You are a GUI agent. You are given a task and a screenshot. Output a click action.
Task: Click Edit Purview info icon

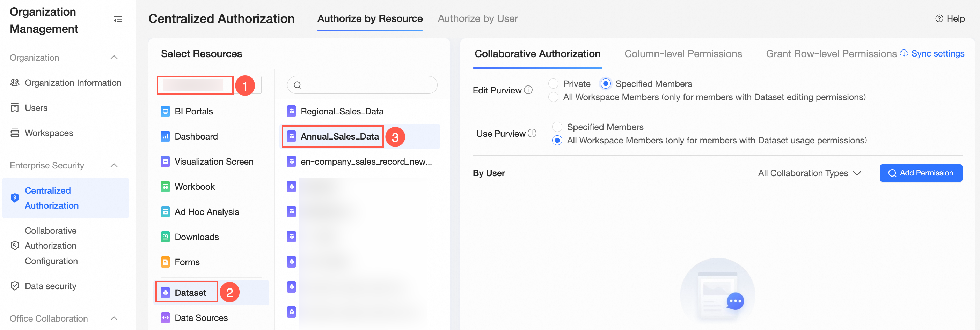(528, 90)
